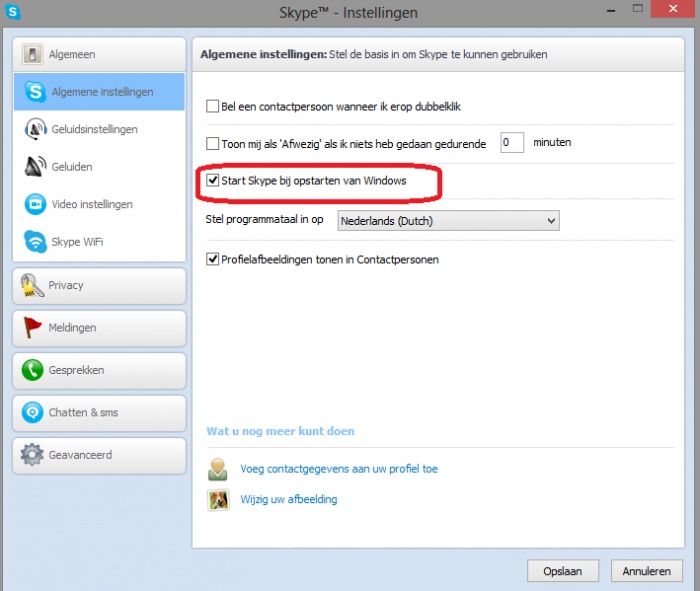This screenshot has width=700, height=591.
Task: Toggle 'Toon mij als Afwezig' checkbox
Action: (212, 144)
